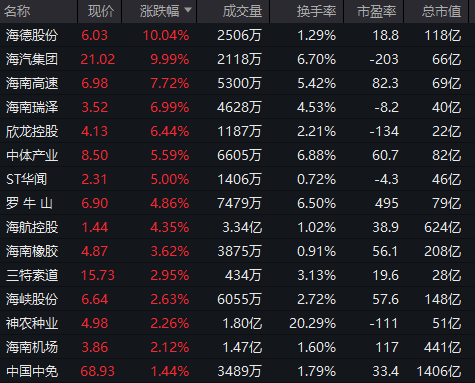
Task: Click the 欣龙控股 stock name
Action: pyautogui.click(x=32, y=131)
